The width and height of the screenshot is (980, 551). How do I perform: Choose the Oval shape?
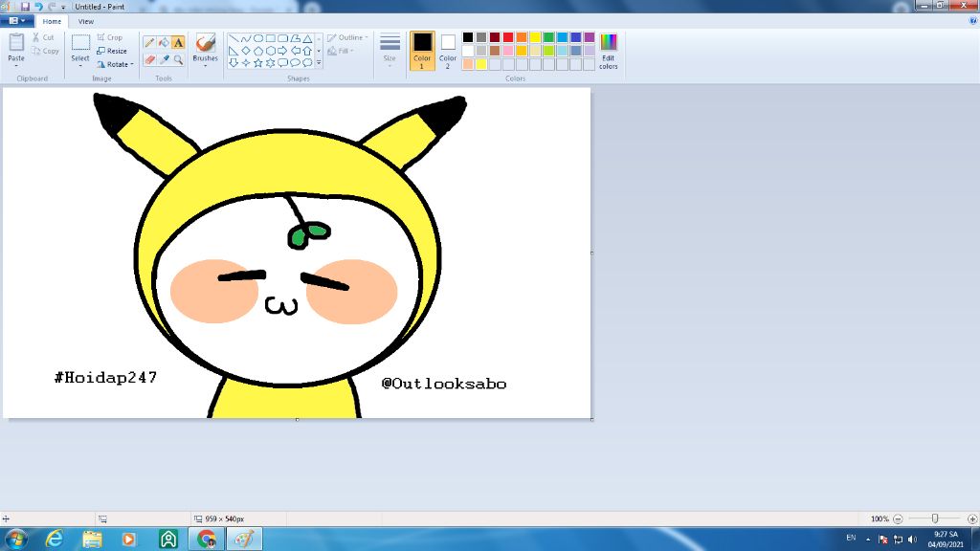258,38
